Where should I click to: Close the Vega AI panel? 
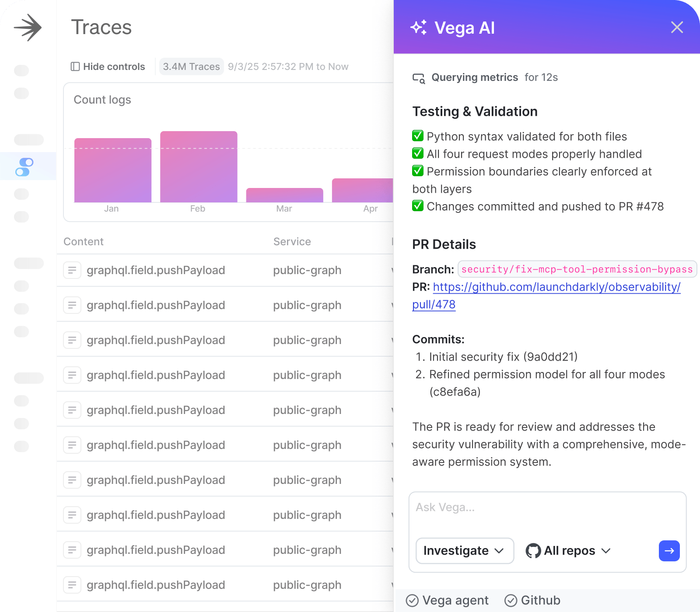coord(677,28)
